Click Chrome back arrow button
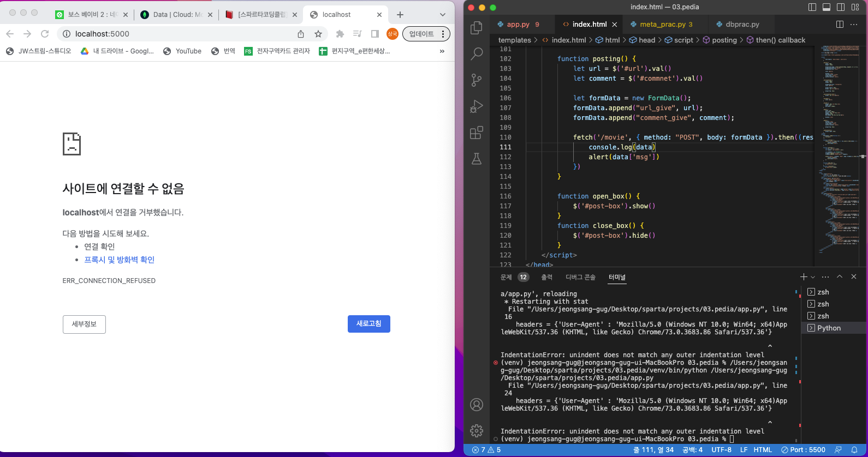The height and width of the screenshot is (457, 868). pos(10,34)
